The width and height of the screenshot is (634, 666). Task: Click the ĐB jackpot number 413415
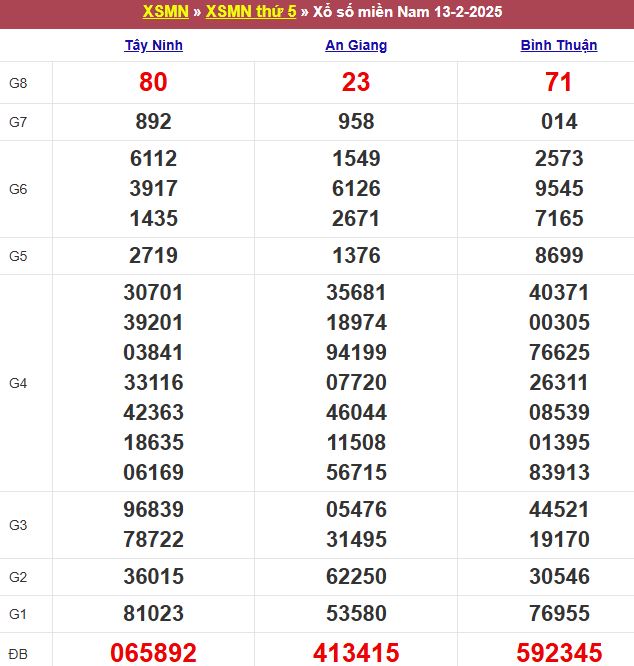click(x=356, y=652)
